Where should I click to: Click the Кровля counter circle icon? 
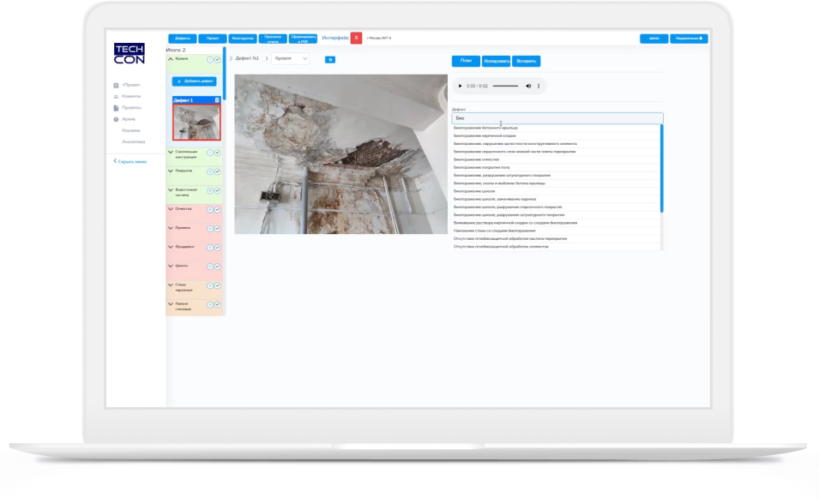pyautogui.click(x=210, y=59)
